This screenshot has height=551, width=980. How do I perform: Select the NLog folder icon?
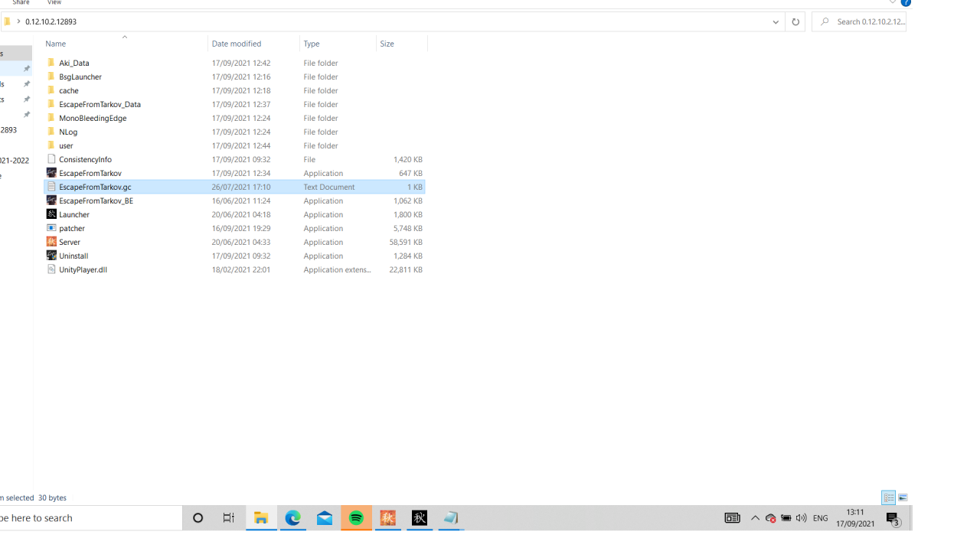(x=51, y=132)
